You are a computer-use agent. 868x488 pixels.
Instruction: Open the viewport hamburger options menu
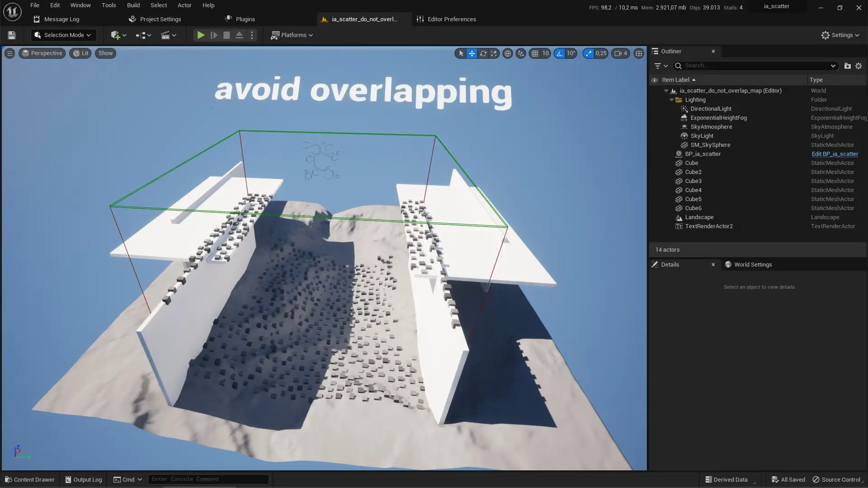9,53
